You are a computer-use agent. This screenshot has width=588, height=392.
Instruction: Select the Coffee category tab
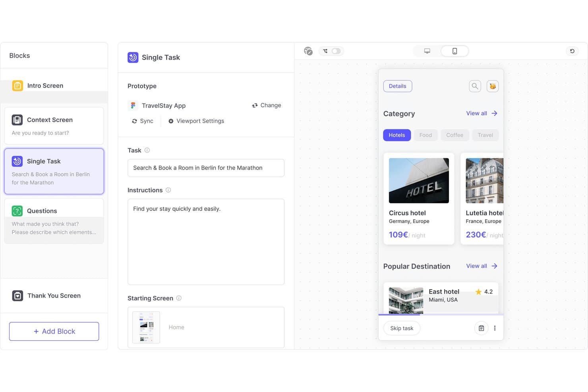pos(455,135)
